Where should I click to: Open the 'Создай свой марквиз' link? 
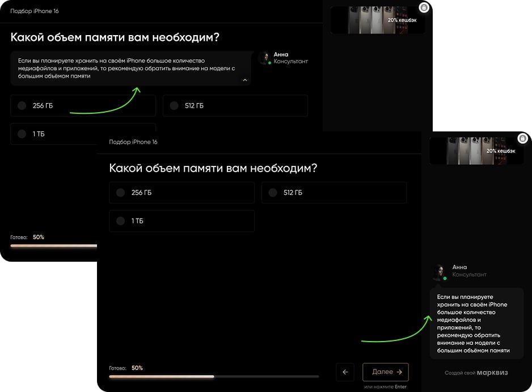(476, 373)
